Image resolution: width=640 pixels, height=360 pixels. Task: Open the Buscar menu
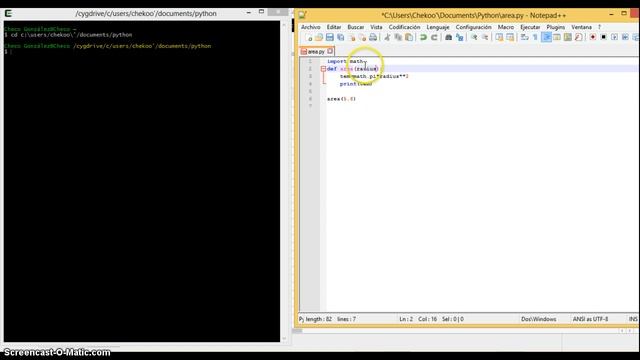pyautogui.click(x=356, y=27)
